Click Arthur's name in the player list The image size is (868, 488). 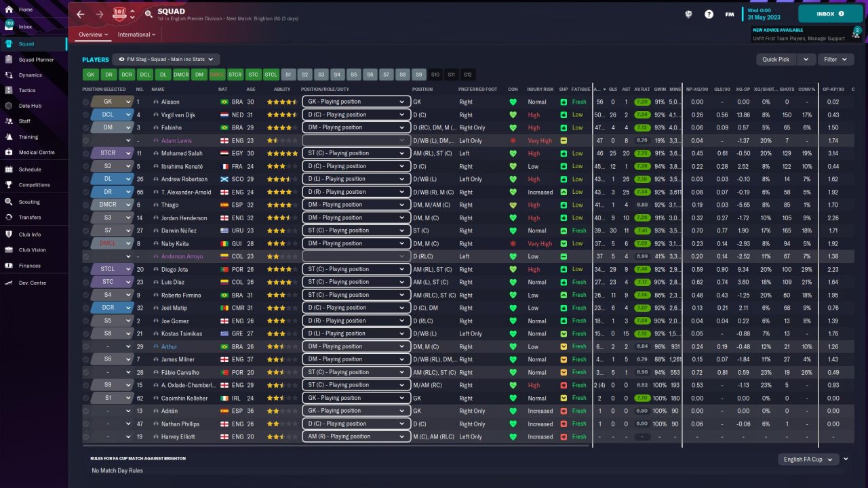[x=169, y=346]
